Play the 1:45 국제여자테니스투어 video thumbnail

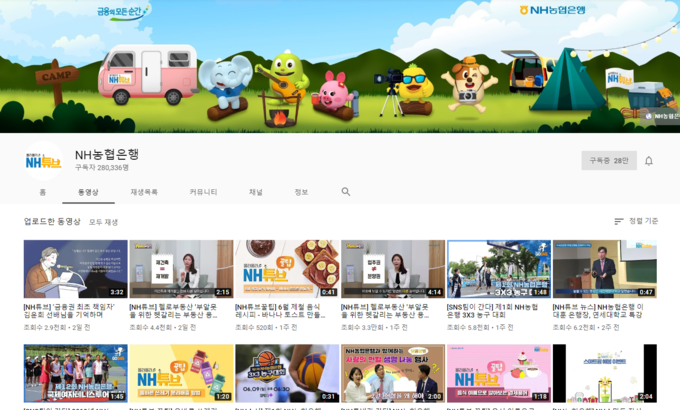pyautogui.click(x=75, y=374)
